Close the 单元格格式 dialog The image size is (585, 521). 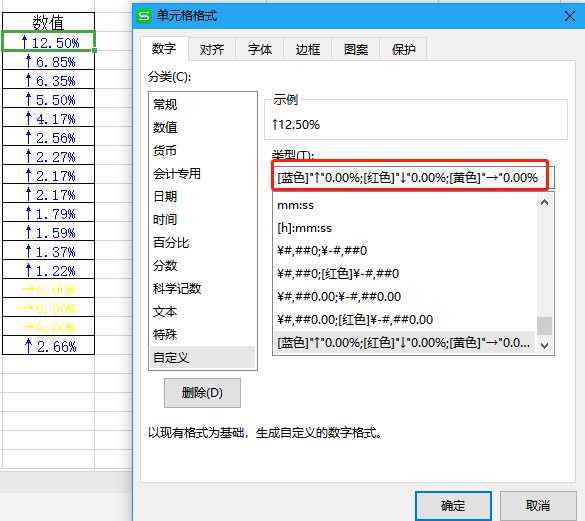click(x=569, y=16)
